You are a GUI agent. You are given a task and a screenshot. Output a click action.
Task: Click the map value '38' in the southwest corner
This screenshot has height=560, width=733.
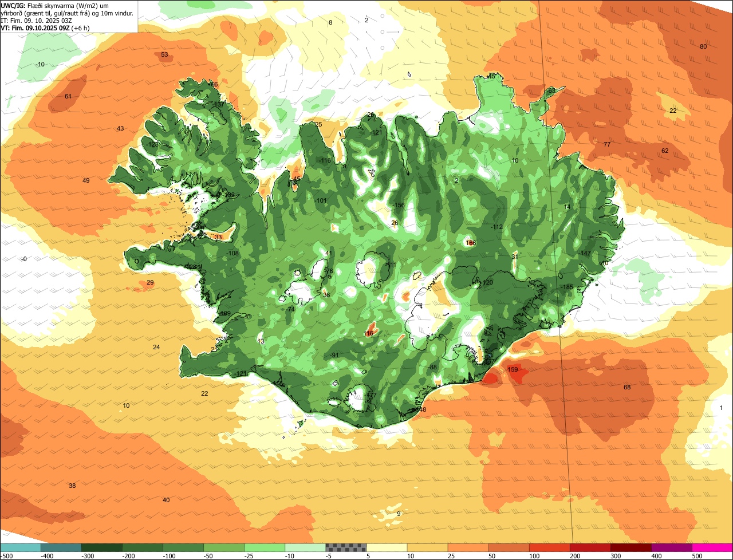pyautogui.click(x=72, y=486)
